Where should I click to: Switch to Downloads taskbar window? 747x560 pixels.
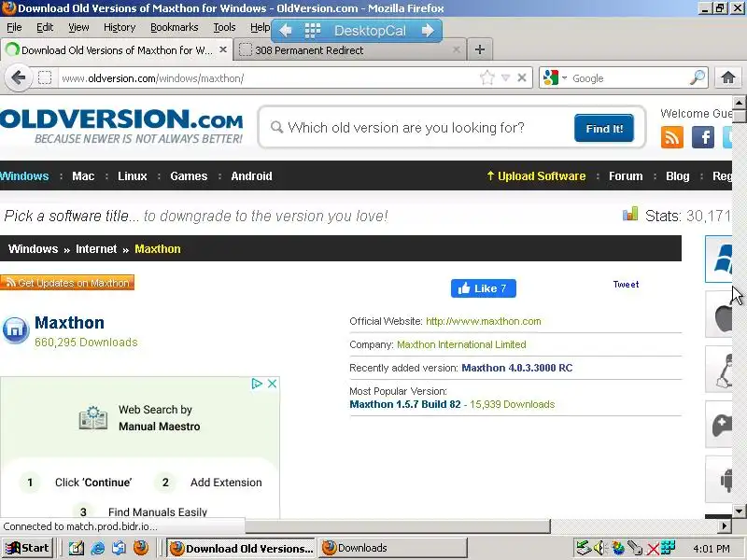coord(392,548)
